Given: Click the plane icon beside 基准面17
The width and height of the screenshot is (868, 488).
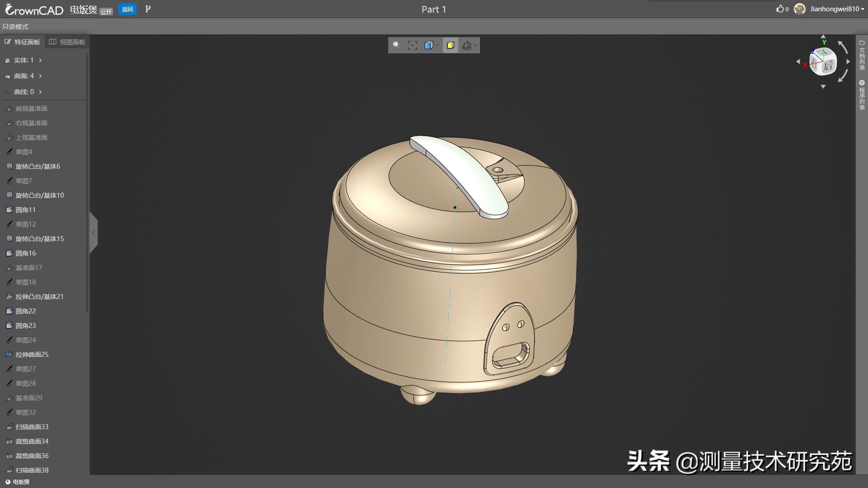Looking at the screenshot, I should coord(9,268).
